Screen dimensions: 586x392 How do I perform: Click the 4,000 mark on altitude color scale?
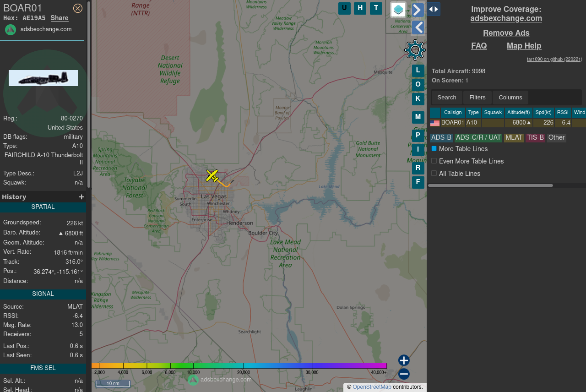pos(123,372)
